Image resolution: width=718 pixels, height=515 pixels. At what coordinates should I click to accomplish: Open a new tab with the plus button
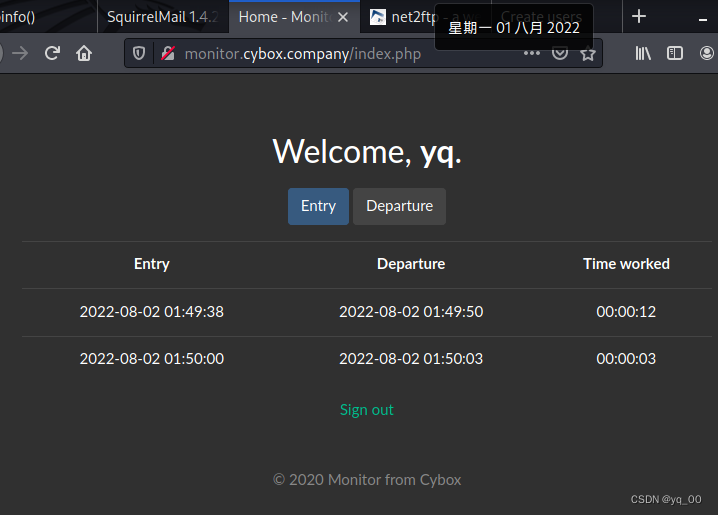(x=639, y=16)
